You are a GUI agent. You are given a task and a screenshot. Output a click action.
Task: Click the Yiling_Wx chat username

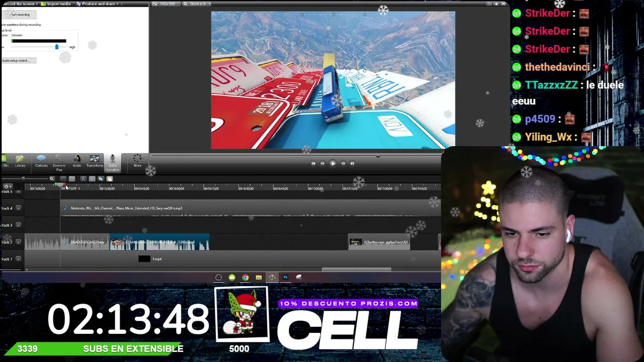click(x=548, y=137)
